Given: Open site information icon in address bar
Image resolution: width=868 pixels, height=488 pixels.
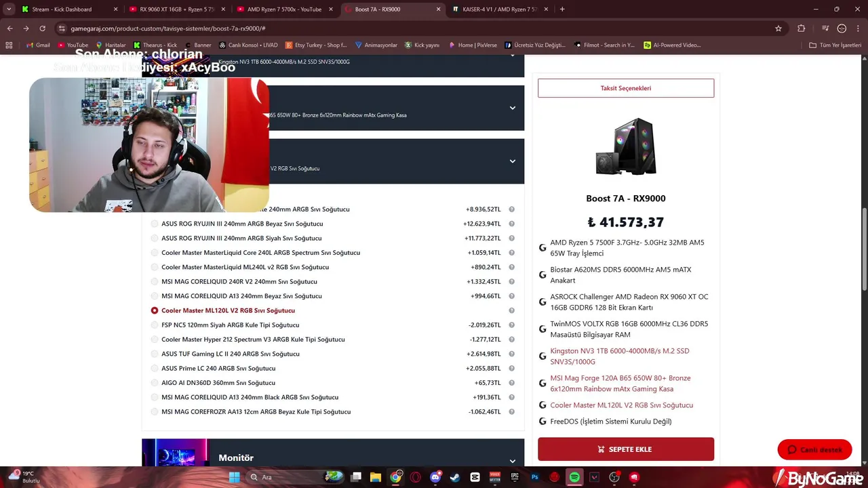Looking at the screenshot, I should (62, 28).
